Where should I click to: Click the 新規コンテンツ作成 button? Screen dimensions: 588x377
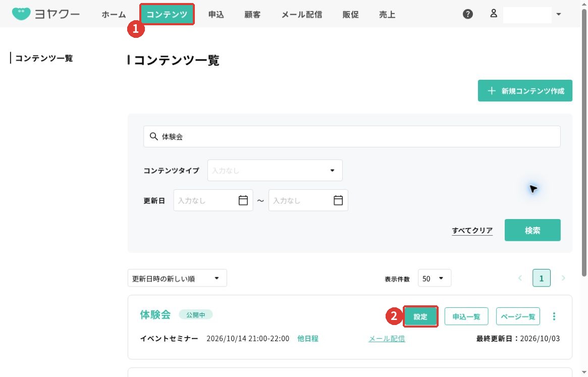click(x=525, y=91)
